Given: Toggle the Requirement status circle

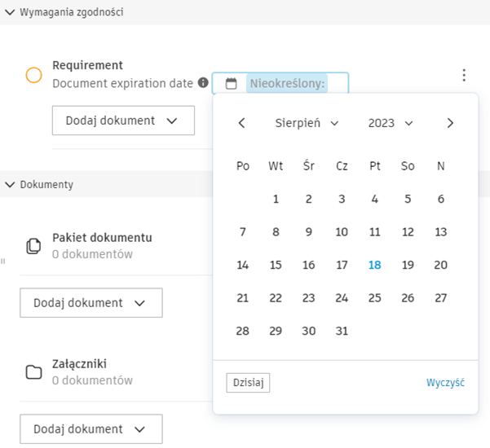Looking at the screenshot, I should pyautogui.click(x=33, y=76).
